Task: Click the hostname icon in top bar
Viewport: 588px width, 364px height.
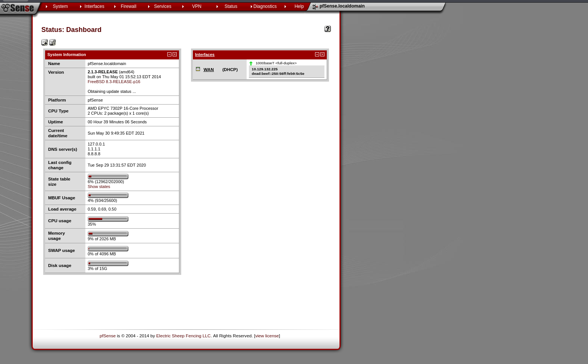Action: click(315, 6)
